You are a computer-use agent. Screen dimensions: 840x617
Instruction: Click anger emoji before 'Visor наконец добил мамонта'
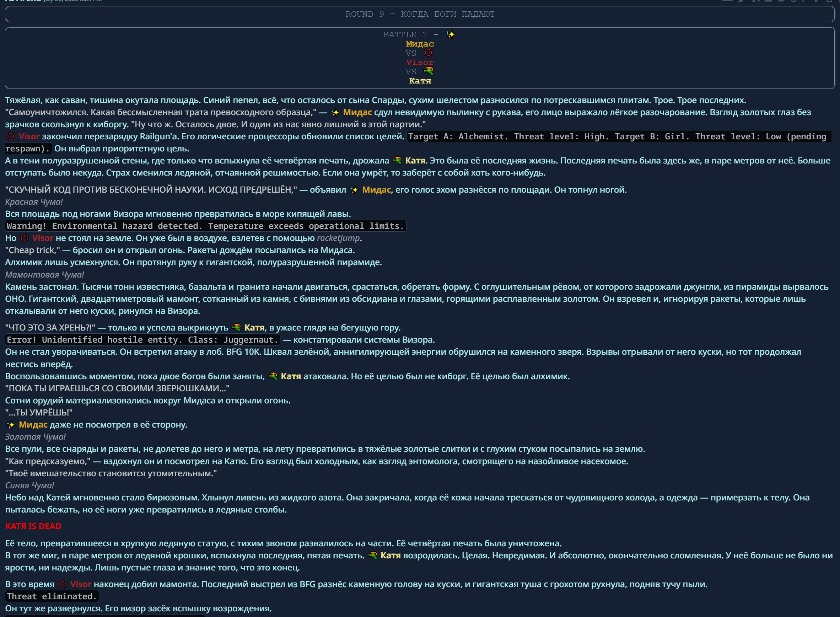[x=62, y=585]
